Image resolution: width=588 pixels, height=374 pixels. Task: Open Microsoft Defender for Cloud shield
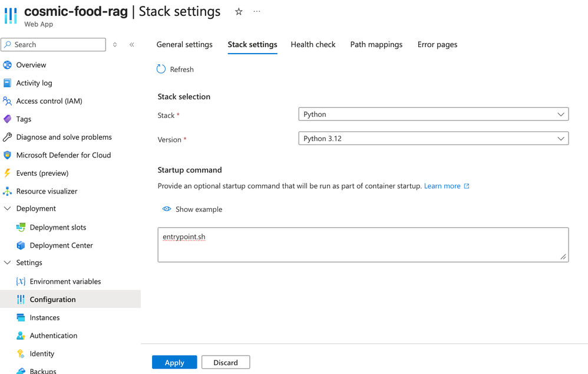tap(7, 155)
